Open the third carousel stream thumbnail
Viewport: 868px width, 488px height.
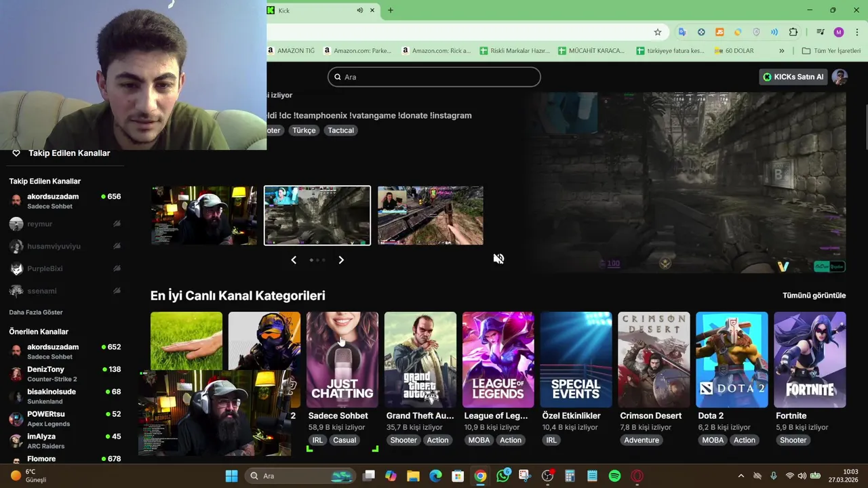click(431, 216)
